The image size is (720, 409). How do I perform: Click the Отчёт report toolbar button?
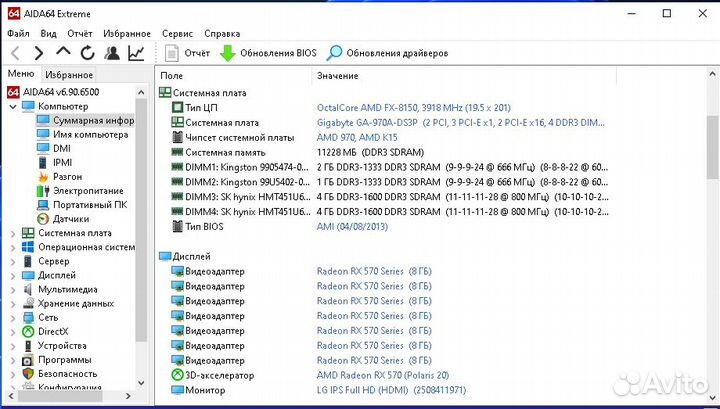pos(187,53)
